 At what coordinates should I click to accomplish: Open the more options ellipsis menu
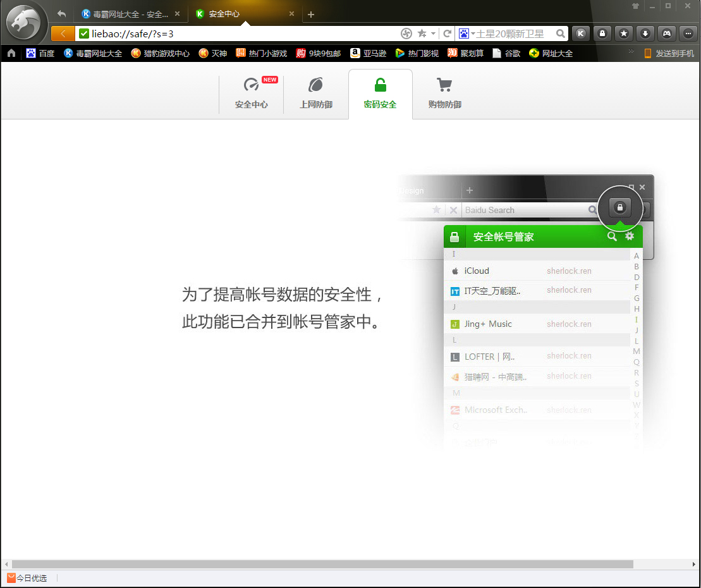pyautogui.click(x=688, y=34)
